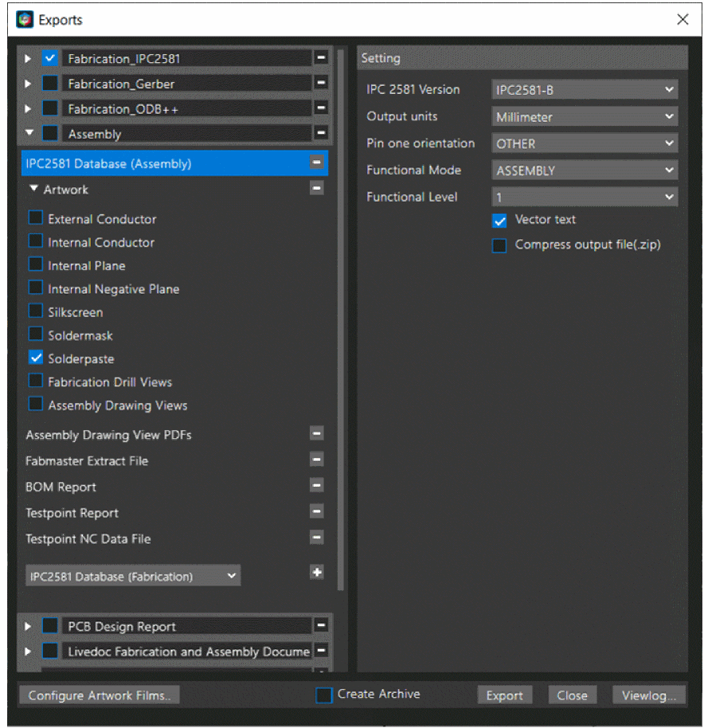704x728 pixels.
Task: Click Configure Artwork Films button
Action: [x=100, y=695]
